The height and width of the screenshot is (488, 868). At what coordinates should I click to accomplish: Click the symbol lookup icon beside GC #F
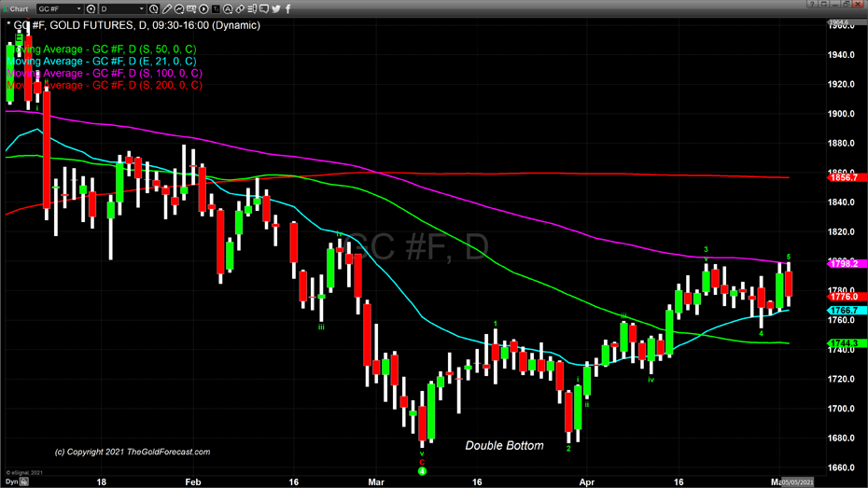point(89,9)
